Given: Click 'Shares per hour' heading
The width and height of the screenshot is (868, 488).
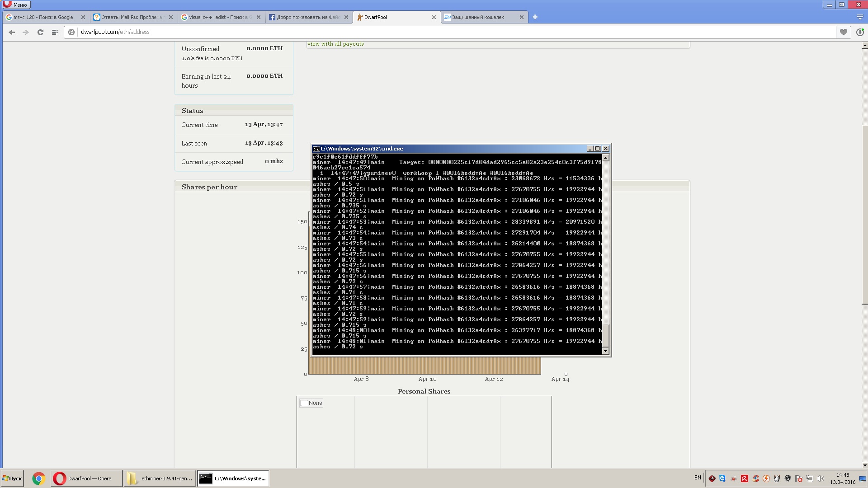Looking at the screenshot, I should coord(209,187).
